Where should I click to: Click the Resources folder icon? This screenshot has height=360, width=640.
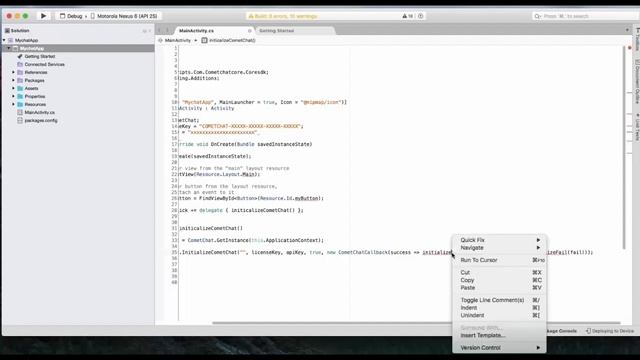pyautogui.click(x=20, y=104)
